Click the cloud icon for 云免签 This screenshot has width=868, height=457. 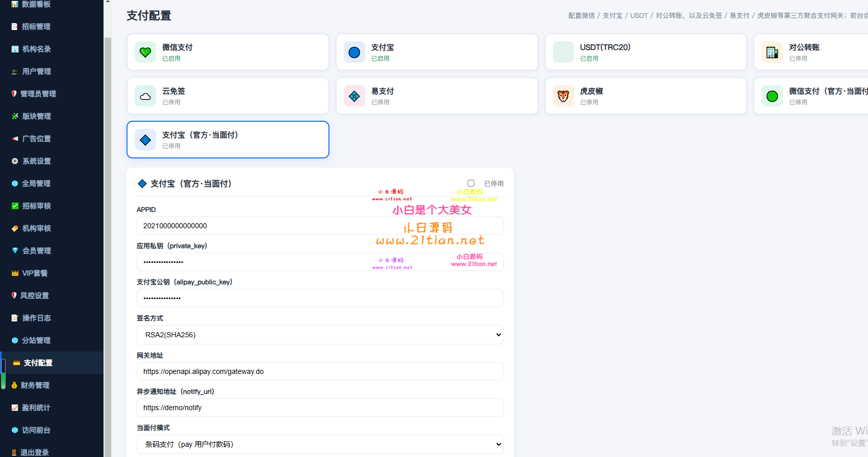145,96
